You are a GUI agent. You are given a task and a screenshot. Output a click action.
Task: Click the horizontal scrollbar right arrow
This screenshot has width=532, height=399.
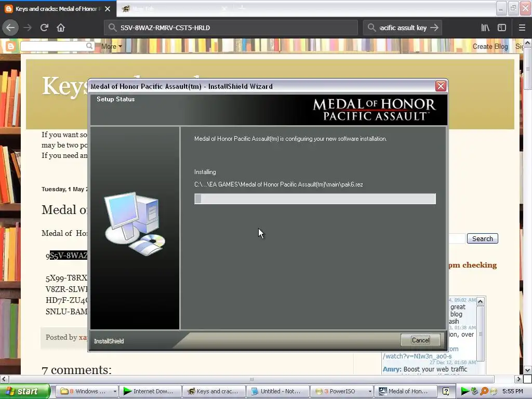pos(518,379)
